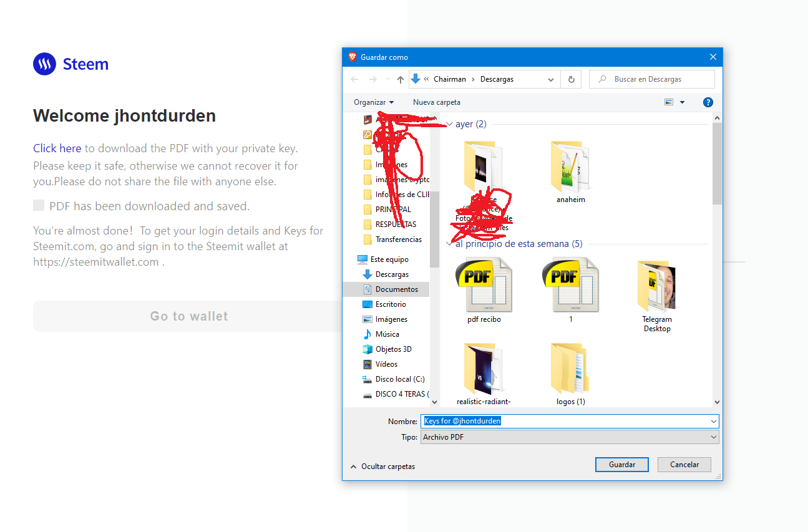The width and height of the screenshot is (808, 532).
Task: Refresh the Descargas folder view
Action: pos(571,79)
